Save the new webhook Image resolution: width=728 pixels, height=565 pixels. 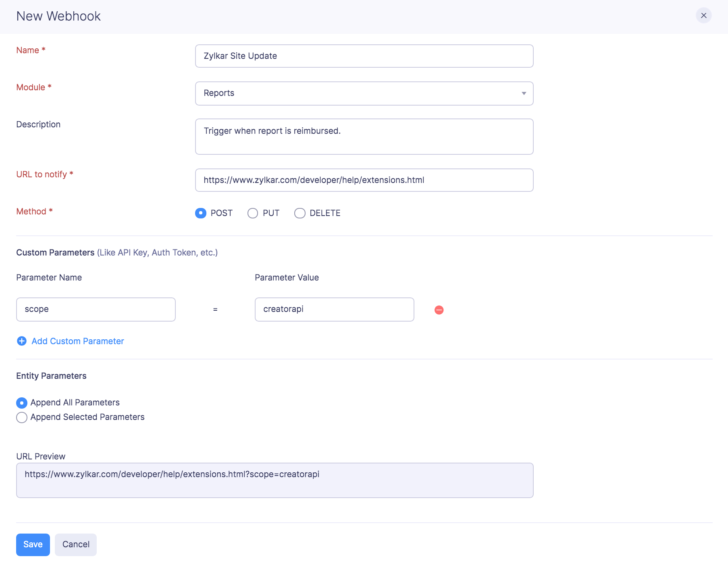33,544
